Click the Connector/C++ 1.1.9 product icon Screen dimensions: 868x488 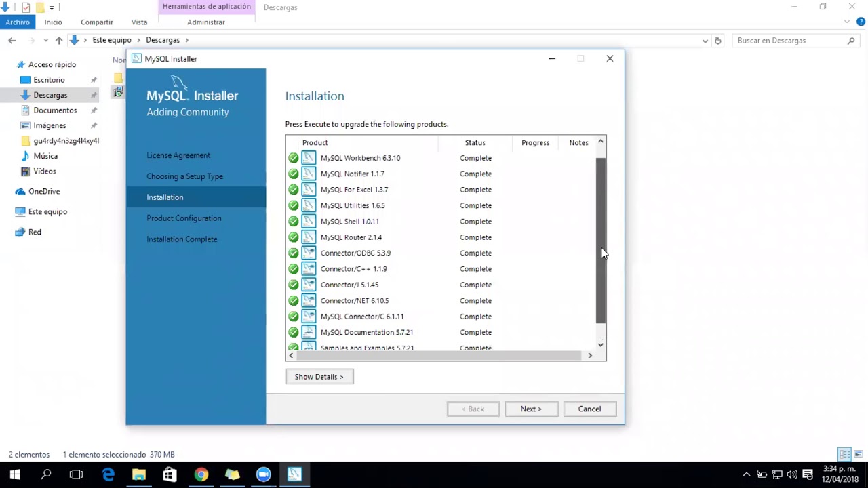click(x=309, y=269)
